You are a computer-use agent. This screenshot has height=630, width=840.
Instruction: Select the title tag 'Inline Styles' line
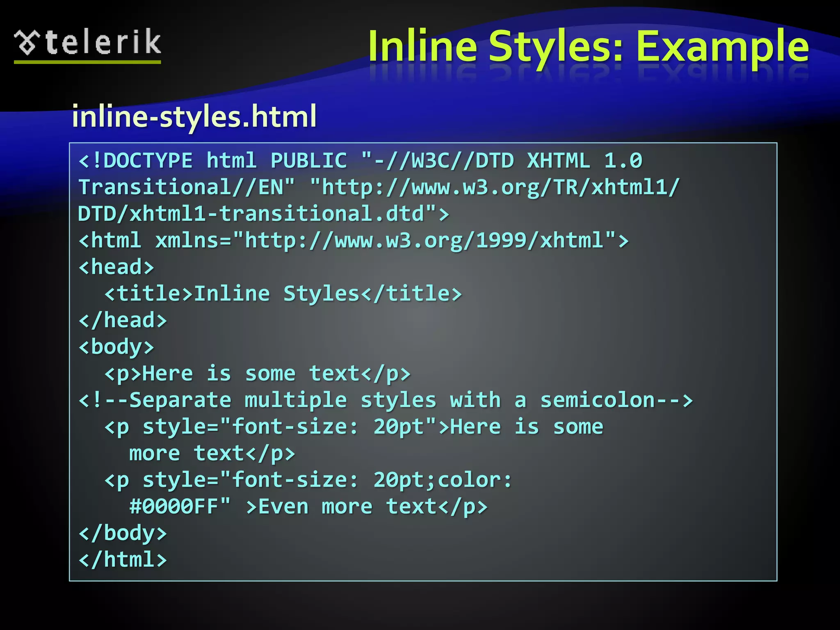[x=283, y=294]
